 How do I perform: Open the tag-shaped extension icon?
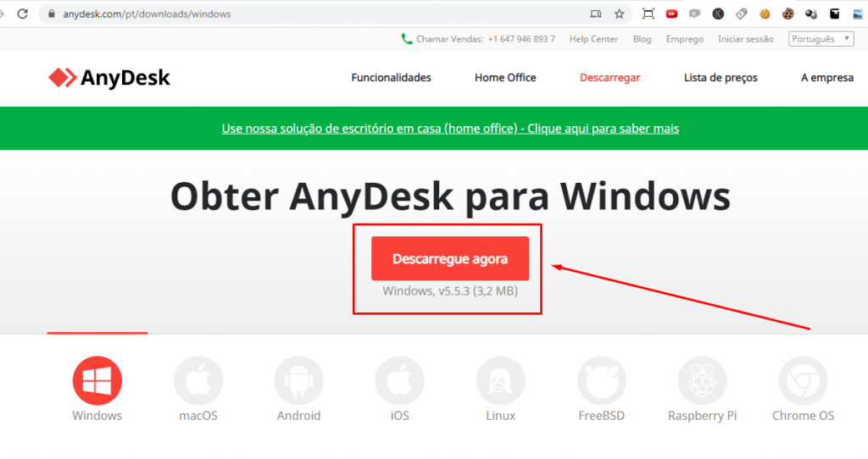pos(741,14)
